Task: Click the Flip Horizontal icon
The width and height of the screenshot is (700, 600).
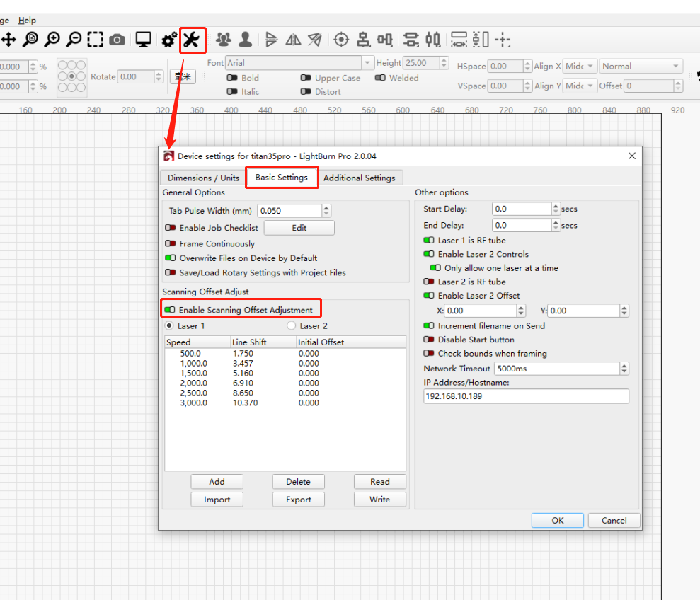Action: (271, 40)
